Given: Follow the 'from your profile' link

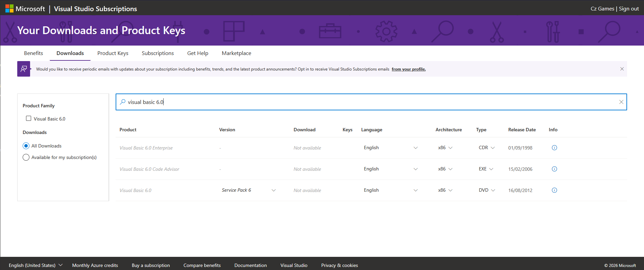Looking at the screenshot, I should click(409, 69).
